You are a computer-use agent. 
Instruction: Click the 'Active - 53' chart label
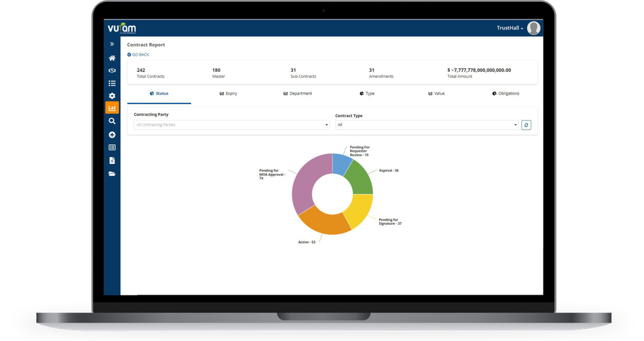tap(307, 242)
